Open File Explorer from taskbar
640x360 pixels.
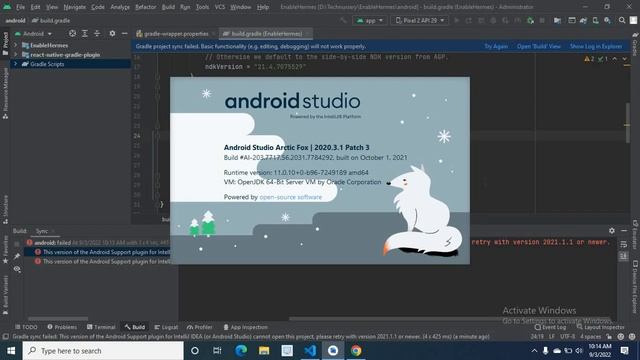tap(264, 351)
